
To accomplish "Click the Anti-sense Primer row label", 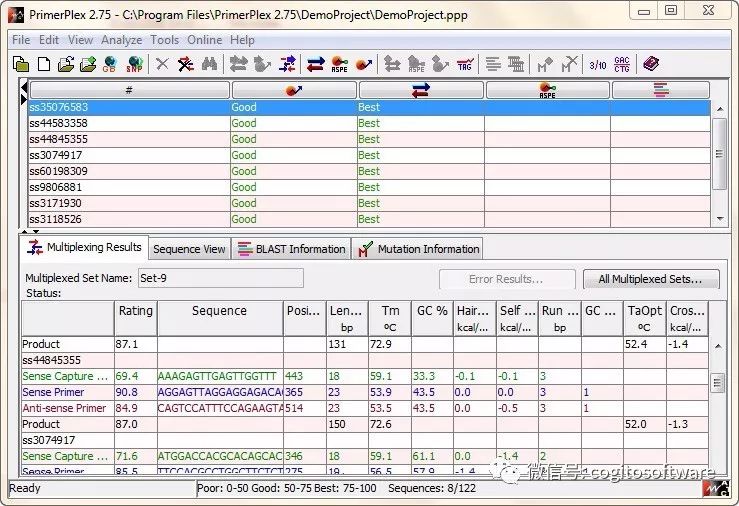I will [64, 408].
